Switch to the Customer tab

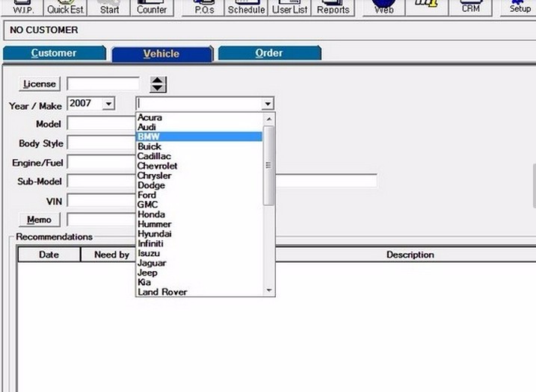(x=54, y=53)
